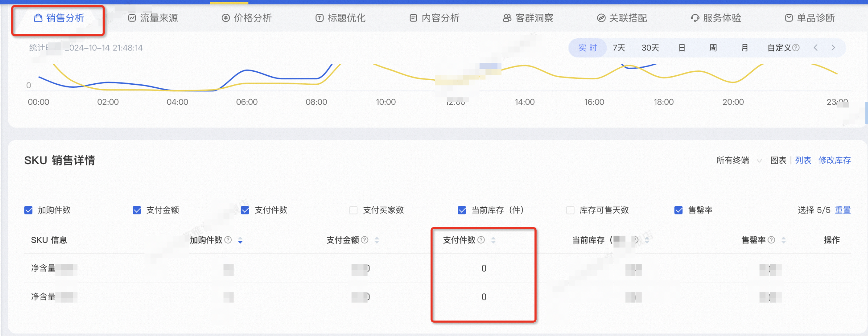The width and height of the screenshot is (868, 336).
Task: Switch to 列表 view
Action: [803, 161]
